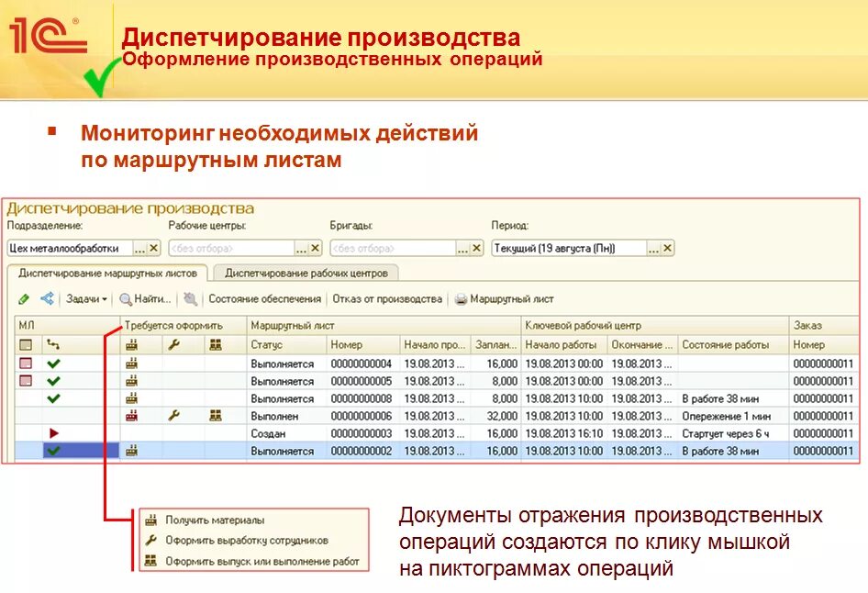This screenshot has width=868, height=593.
Task: Click the 32,000 planned quantity cell
Action: (495, 416)
